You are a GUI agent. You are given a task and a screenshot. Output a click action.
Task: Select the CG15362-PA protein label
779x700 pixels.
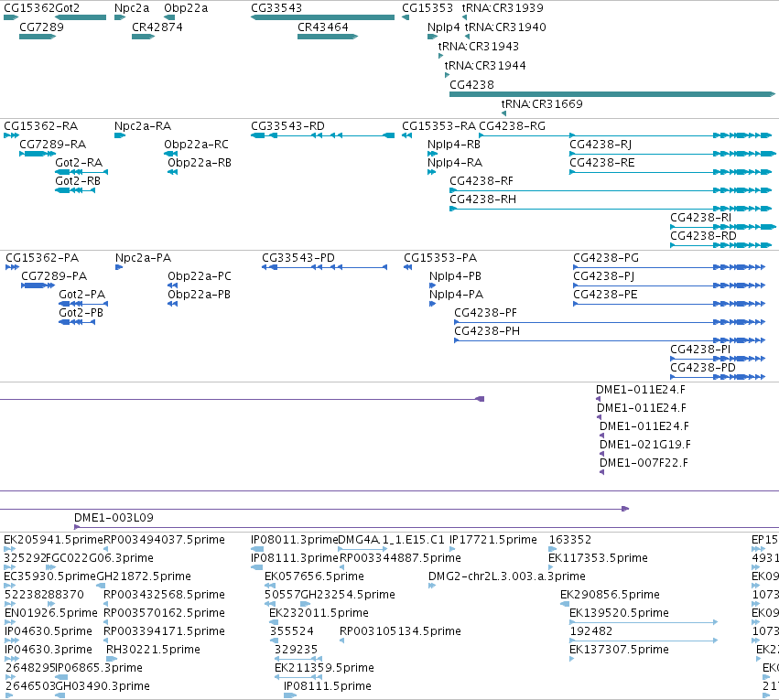(42, 258)
